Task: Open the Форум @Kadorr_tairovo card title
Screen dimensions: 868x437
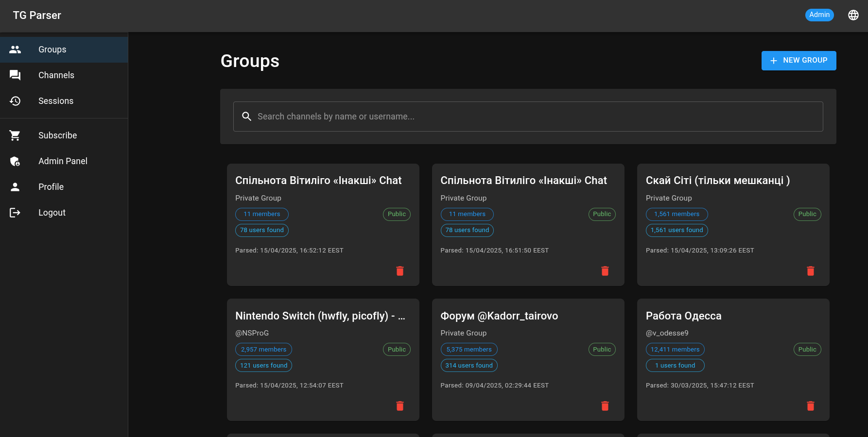Action: pos(499,316)
